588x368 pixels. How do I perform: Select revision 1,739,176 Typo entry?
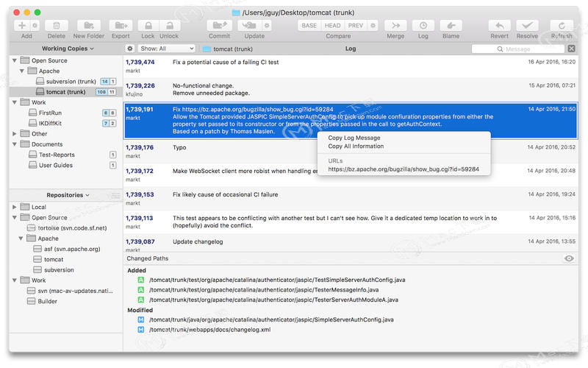tap(351, 152)
